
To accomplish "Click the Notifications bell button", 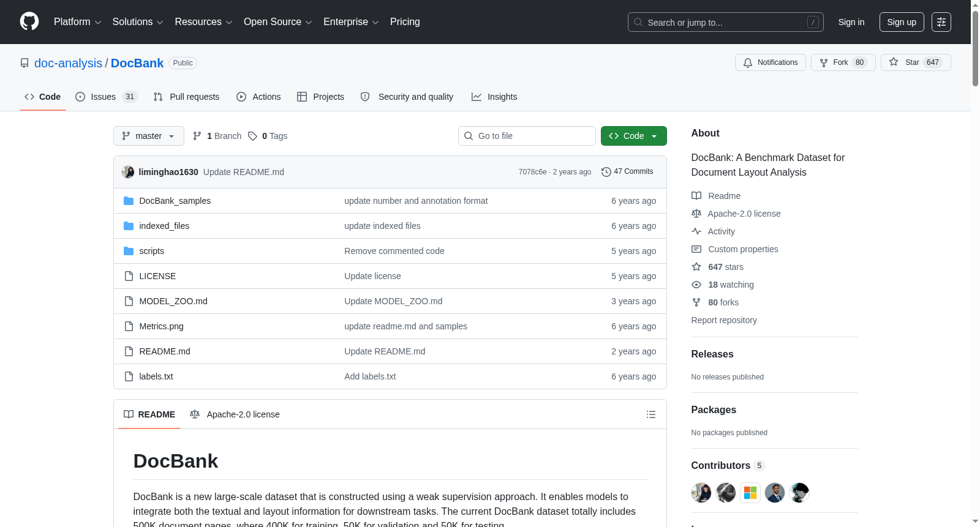I will click(771, 62).
